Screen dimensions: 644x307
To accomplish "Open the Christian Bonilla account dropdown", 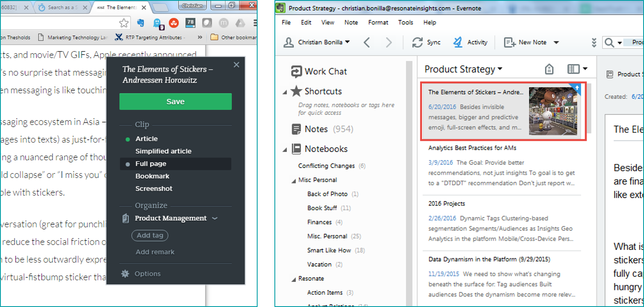I will pyautogui.click(x=317, y=42).
